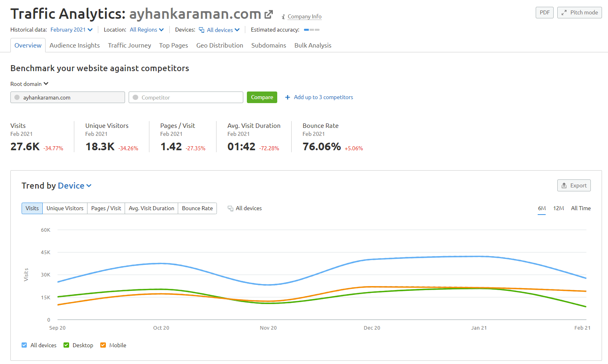Click the Avg. Visit Duration 01:42 value

(241, 147)
